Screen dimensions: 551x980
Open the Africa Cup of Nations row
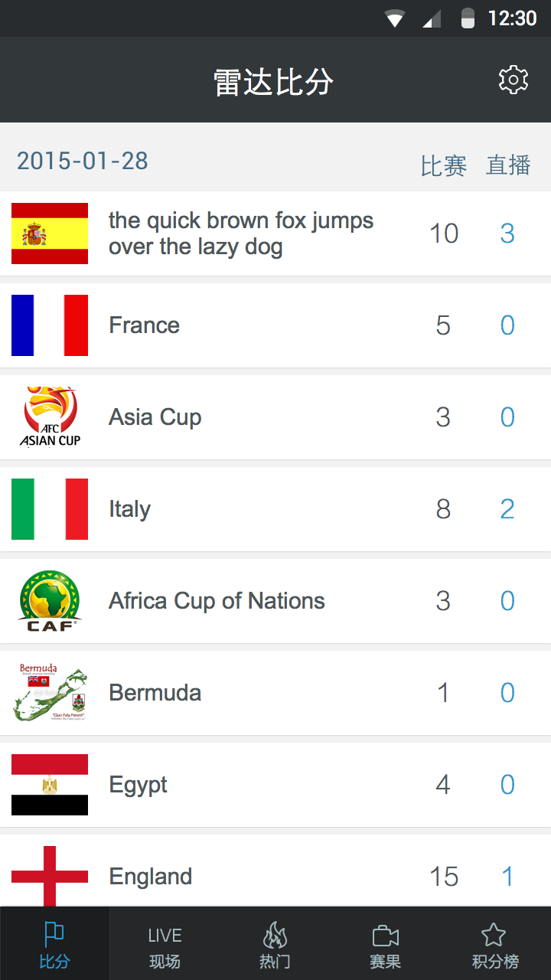[x=275, y=601]
